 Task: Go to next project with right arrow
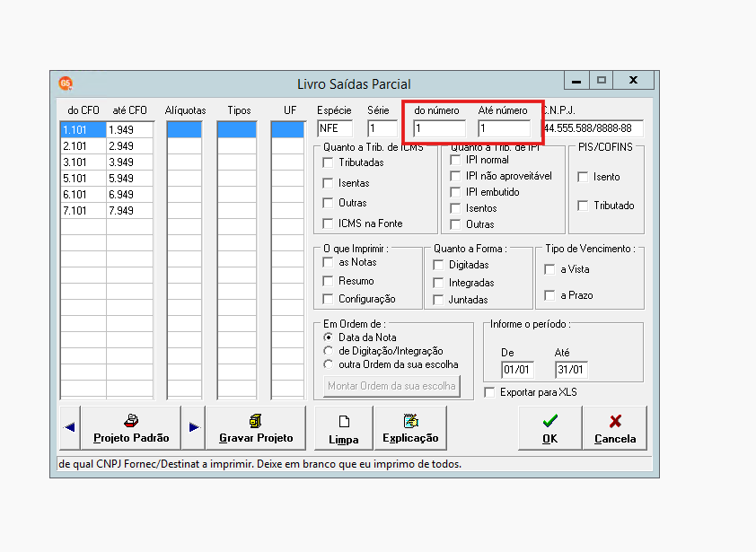coord(194,427)
